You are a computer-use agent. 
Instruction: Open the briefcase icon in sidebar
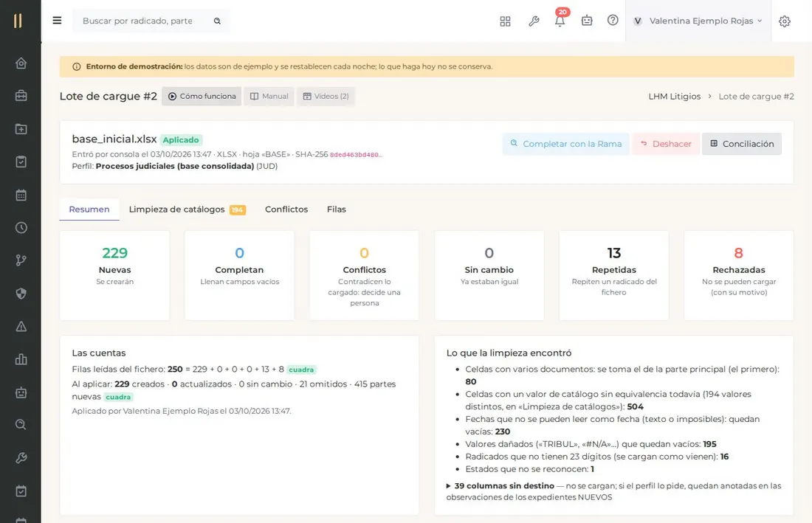click(x=21, y=96)
